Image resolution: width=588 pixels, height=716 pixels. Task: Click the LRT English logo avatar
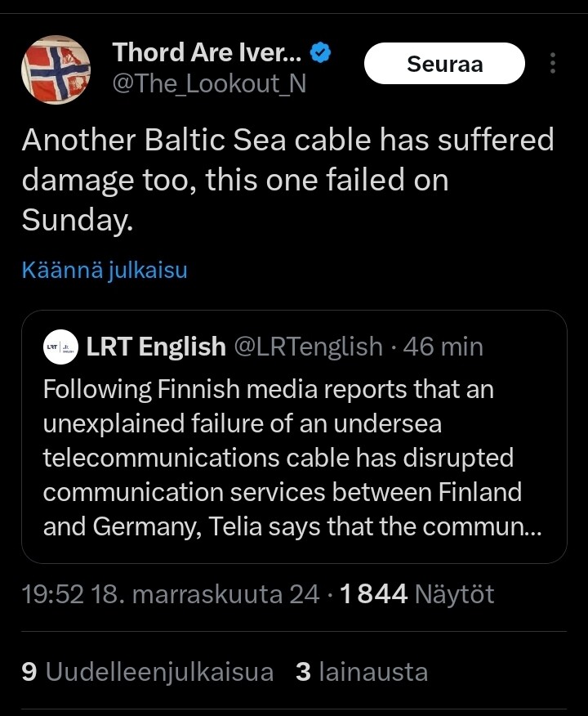pos(61,347)
